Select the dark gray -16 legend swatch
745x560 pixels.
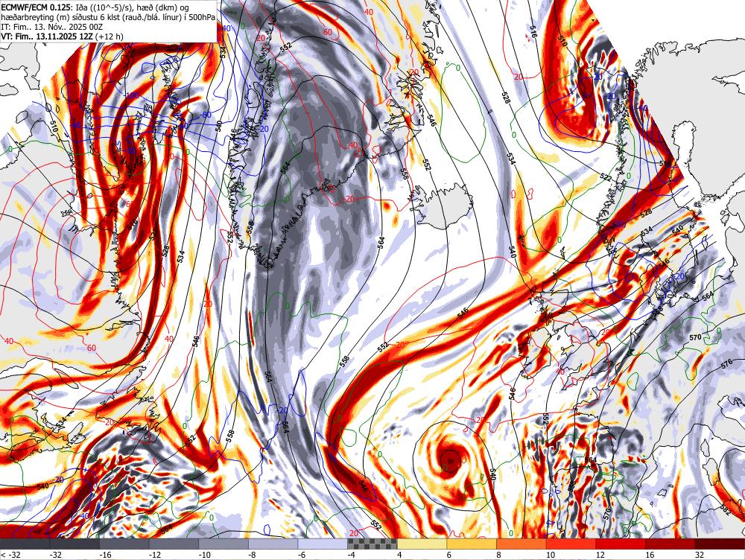click(x=124, y=544)
